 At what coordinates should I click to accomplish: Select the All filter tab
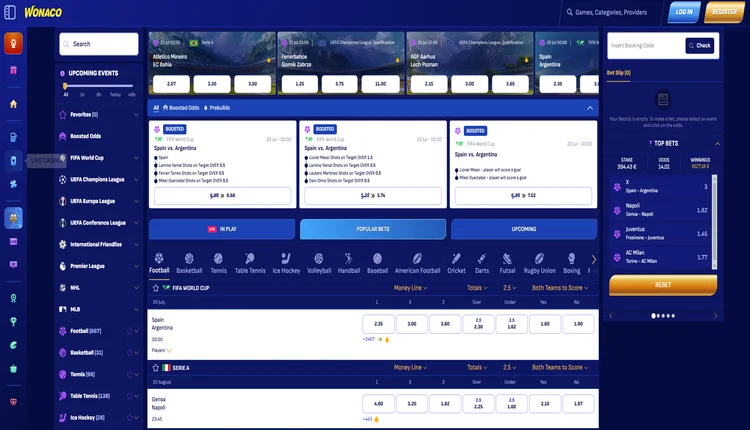click(156, 108)
